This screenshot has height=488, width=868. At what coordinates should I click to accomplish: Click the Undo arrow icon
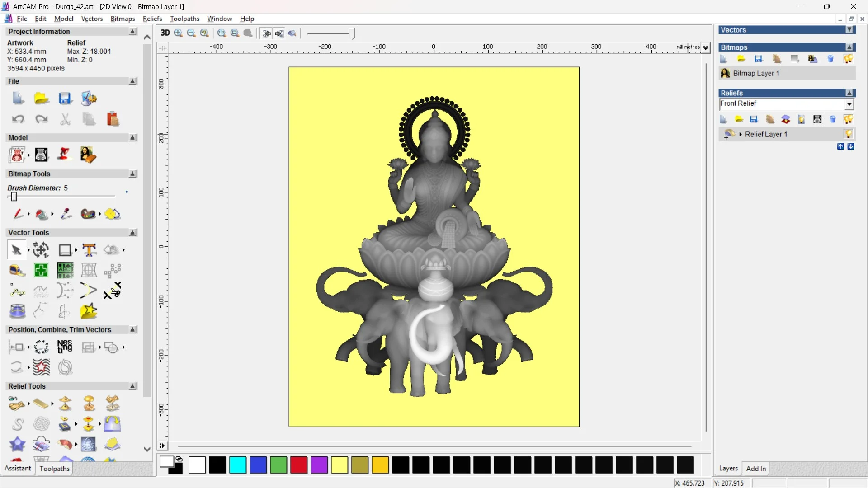[x=18, y=119]
